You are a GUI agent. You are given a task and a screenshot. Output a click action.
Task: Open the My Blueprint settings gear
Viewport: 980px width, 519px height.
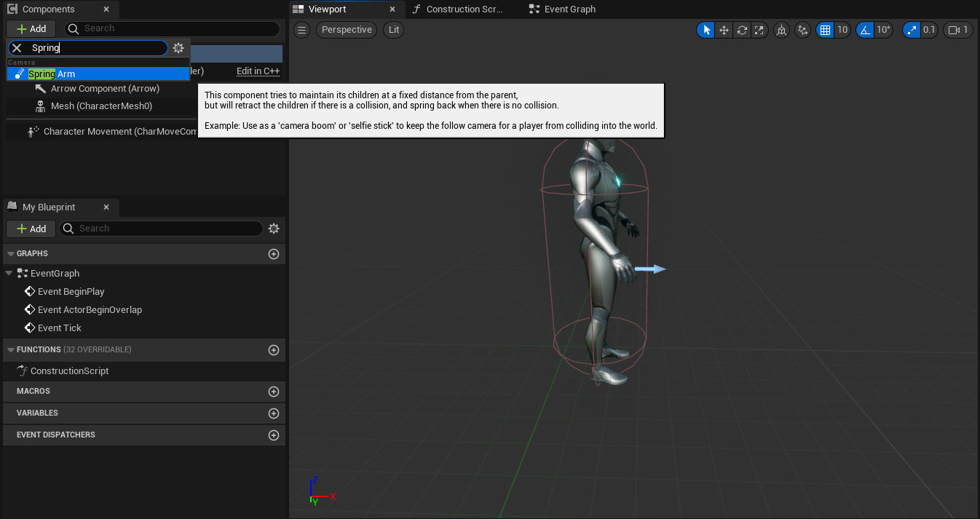[x=274, y=229]
